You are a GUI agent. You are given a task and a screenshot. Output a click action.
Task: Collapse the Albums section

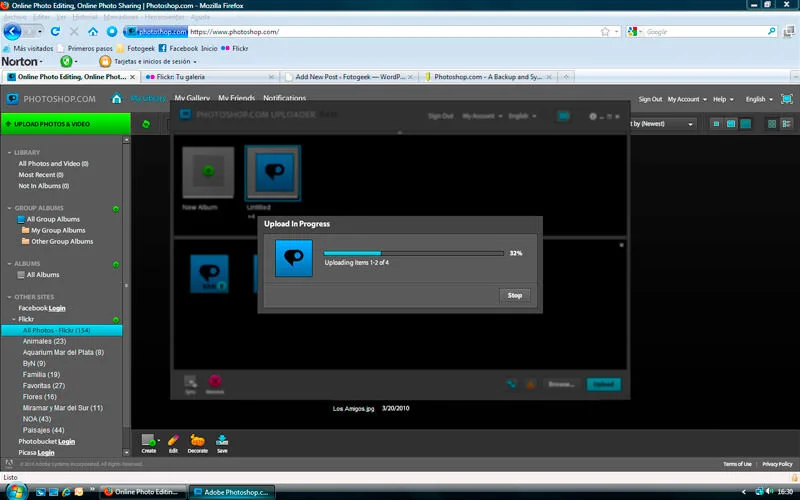click(x=9, y=264)
